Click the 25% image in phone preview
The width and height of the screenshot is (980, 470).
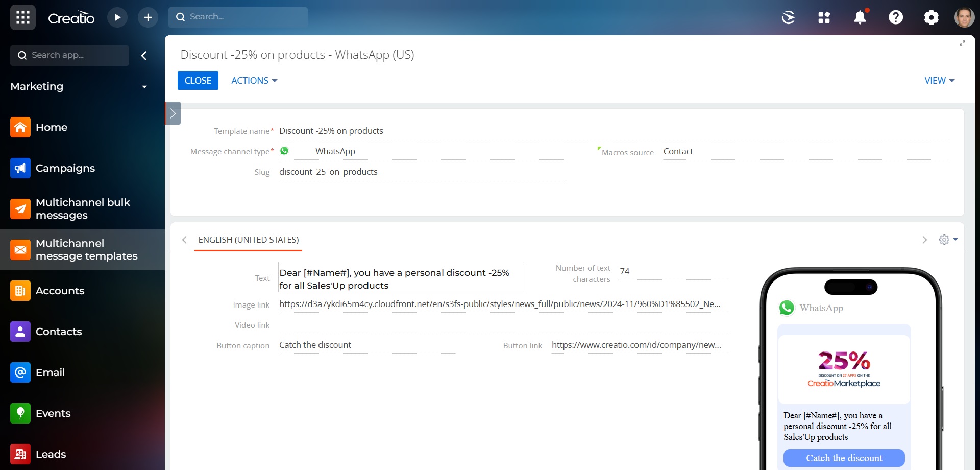tap(844, 369)
